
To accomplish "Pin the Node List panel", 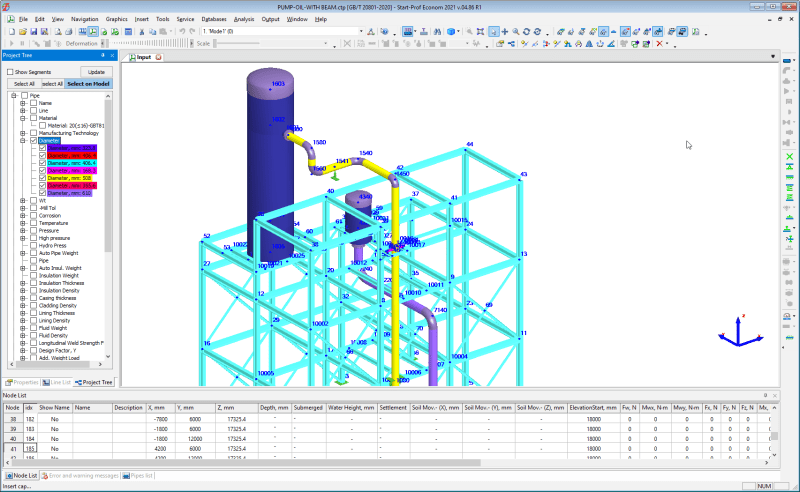I will pyautogui.click(x=765, y=396).
